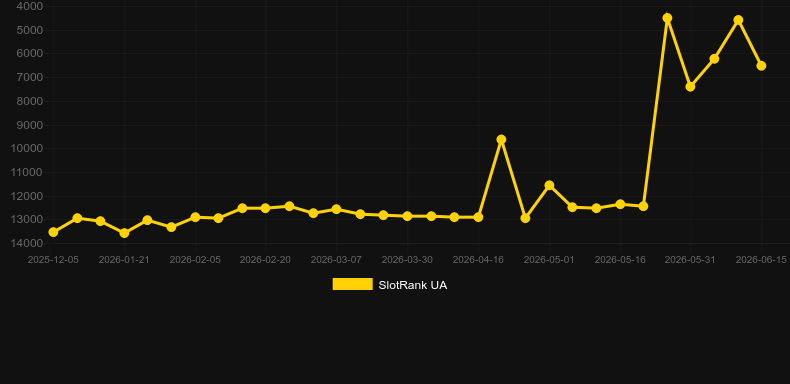Click the data point at 2026-03-30
Viewport: 790px width, 384px height.
click(x=407, y=216)
